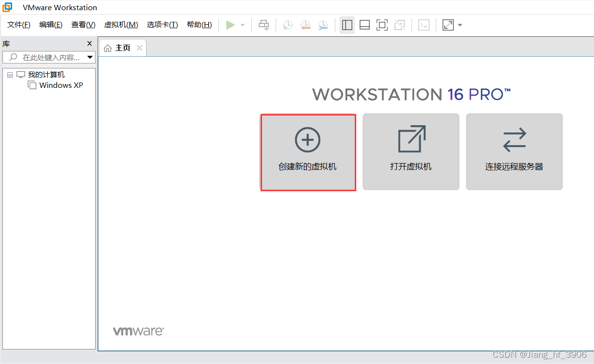Toggle the library panel visibility

[347, 25]
